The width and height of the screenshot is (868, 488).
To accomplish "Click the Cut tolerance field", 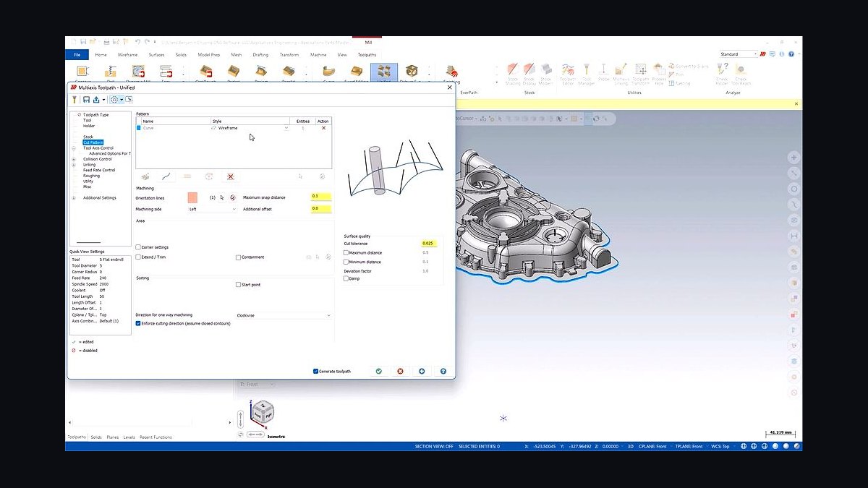I will [x=428, y=244].
